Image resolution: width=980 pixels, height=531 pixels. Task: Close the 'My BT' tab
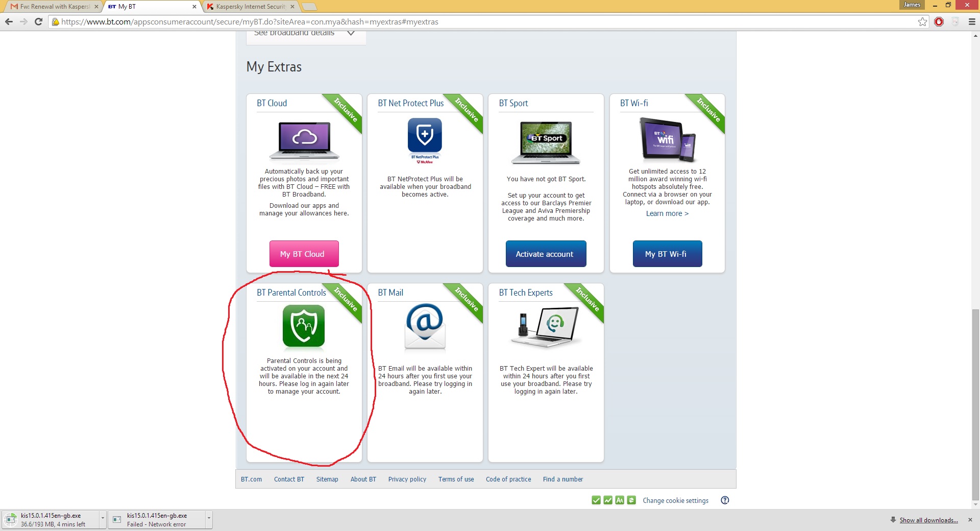click(x=194, y=7)
